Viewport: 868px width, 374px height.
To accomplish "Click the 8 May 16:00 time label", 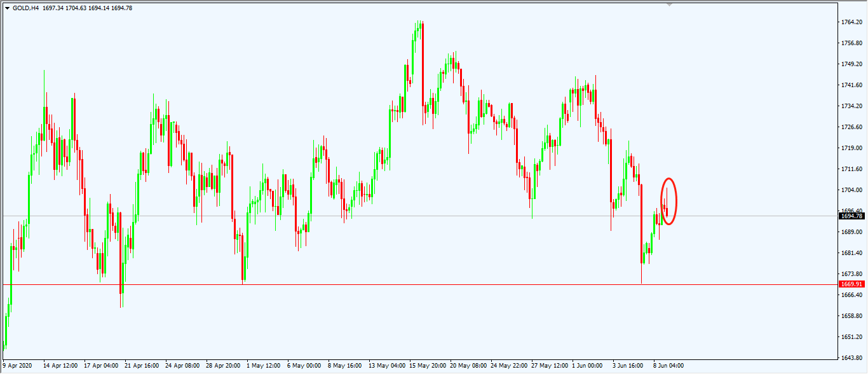I will coord(345,366).
